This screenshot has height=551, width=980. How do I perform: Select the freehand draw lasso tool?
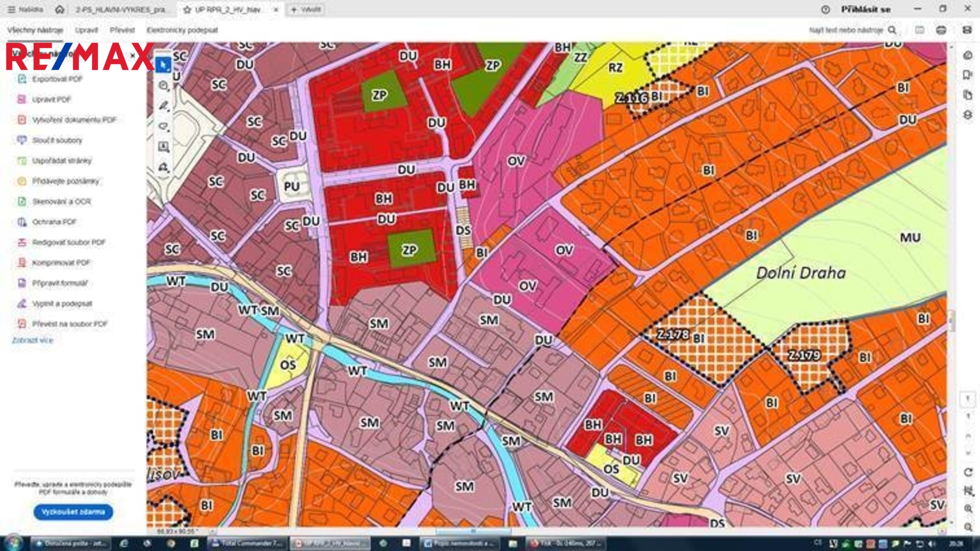[163, 126]
